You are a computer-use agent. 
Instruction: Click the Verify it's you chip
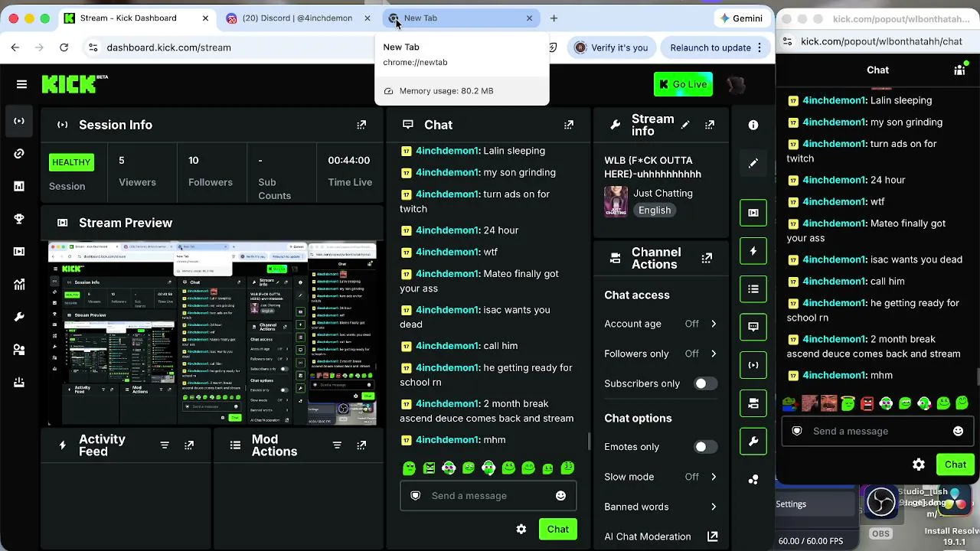[x=611, y=47]
